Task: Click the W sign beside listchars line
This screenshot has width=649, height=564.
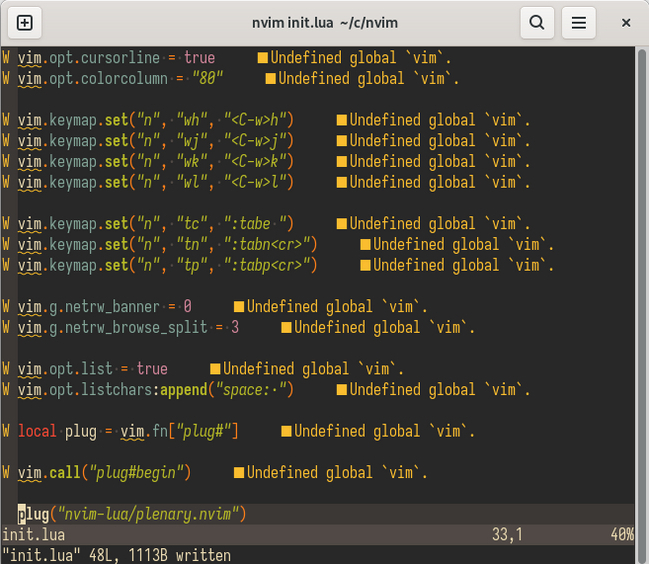Action: click(6, 390)
